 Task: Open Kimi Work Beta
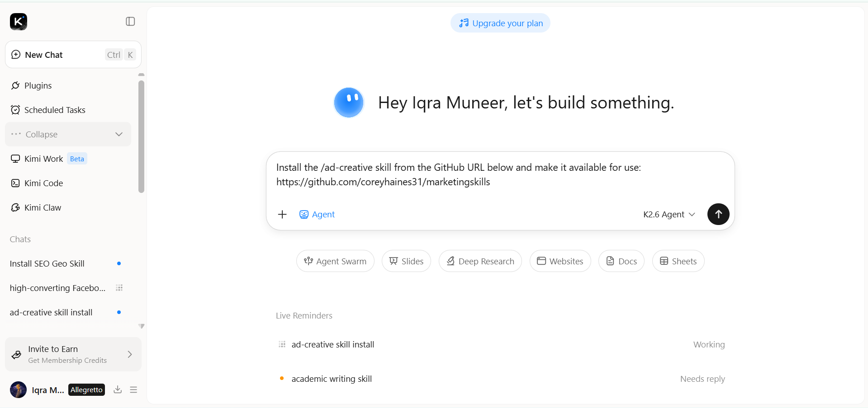click(x=68, y=159)
